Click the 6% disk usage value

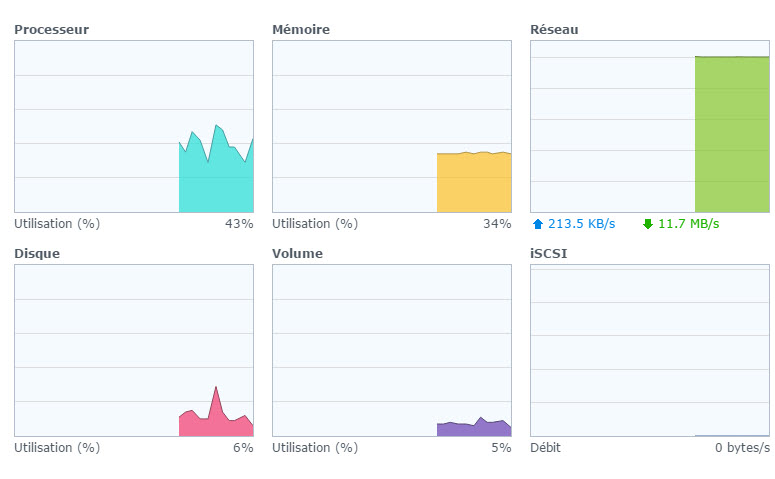[243, 448]
